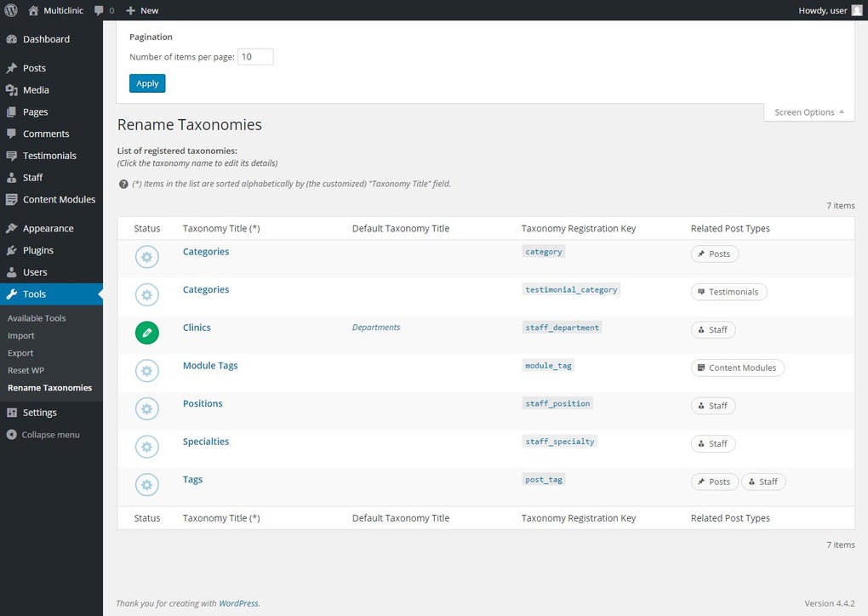Open the New content dropdown
The width and height of the screenshot is (868, 616).
click(142, 10)
